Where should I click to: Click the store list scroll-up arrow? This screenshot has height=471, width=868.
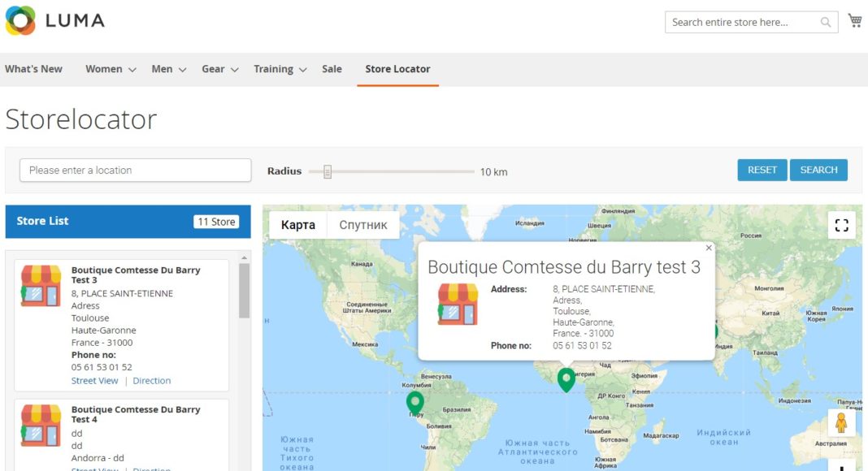[244, 258]
